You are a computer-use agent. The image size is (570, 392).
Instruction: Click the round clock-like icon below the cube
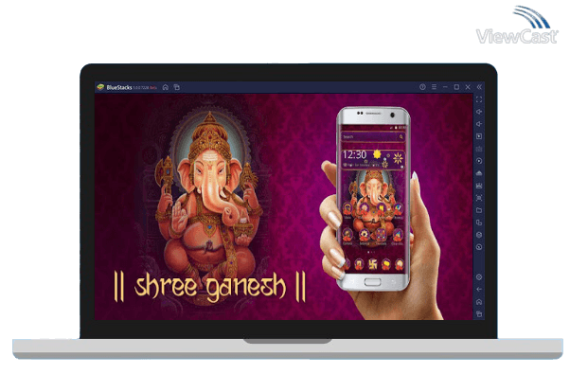[x=479, y=247]
